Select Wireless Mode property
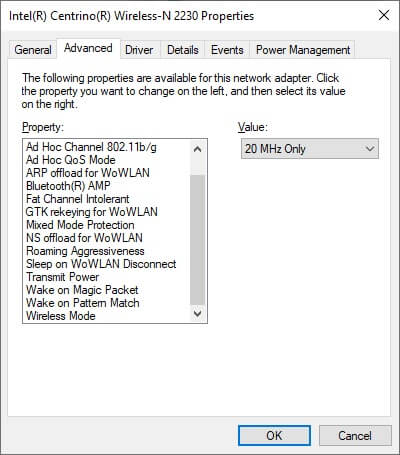This screenshot has width=400, height=455. tap(61, 316)
